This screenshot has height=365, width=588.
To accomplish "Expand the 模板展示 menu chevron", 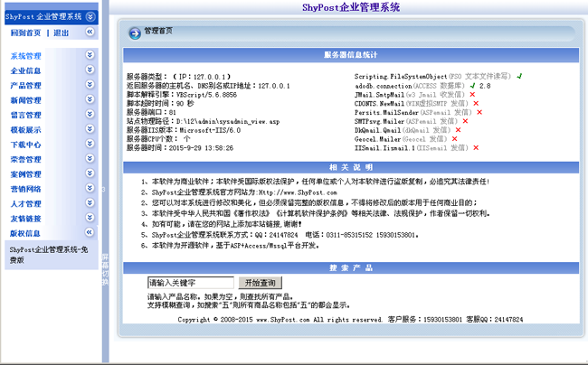I will (90, 129).
